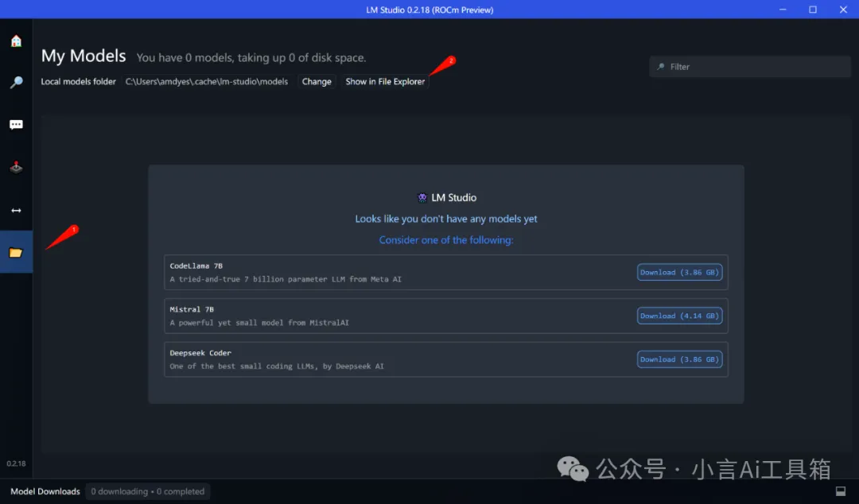Click 'A powerful yet small model from MistralAI' text

point(259,323)
